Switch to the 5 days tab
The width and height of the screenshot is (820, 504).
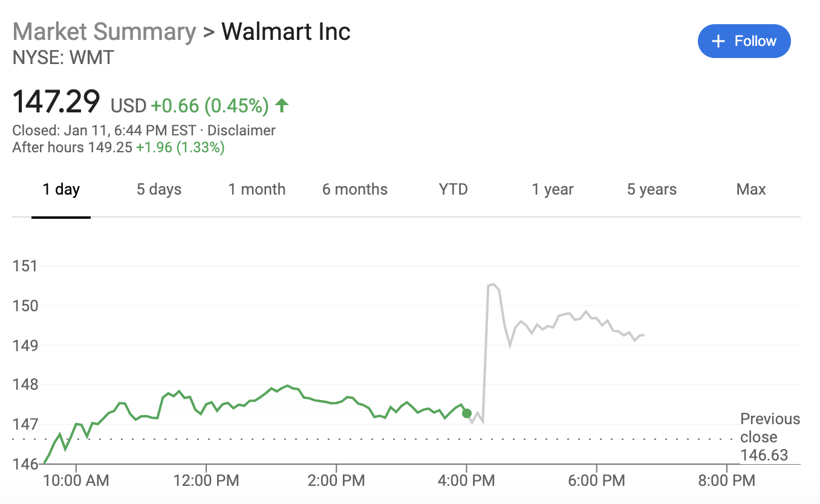point(158,189)
